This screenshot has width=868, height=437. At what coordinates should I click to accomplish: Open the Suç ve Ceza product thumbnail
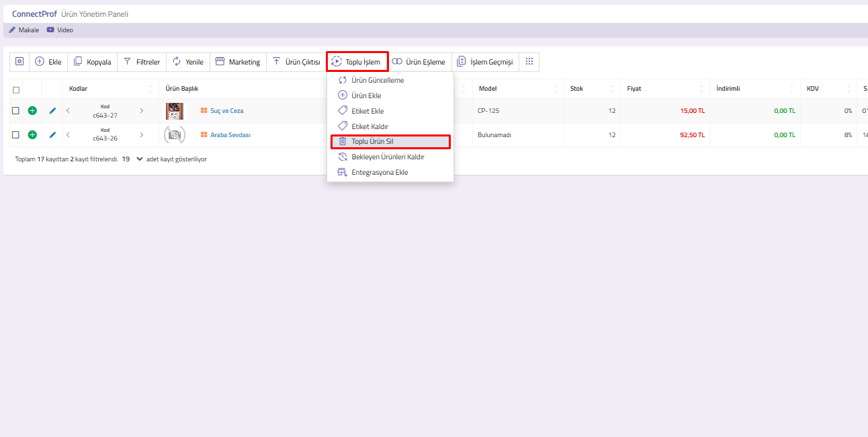175,111
